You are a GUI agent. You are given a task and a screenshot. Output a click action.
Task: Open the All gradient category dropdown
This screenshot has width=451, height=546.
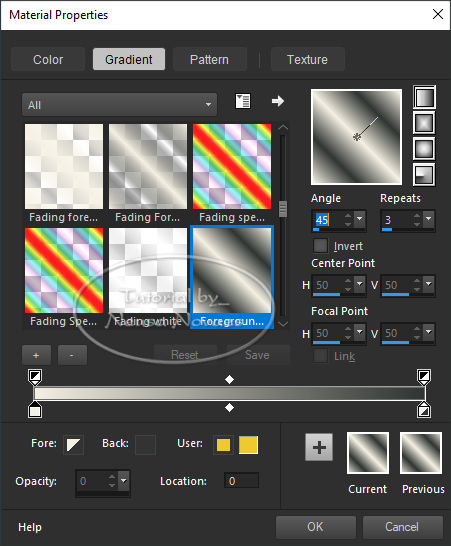tap(119, 104)
